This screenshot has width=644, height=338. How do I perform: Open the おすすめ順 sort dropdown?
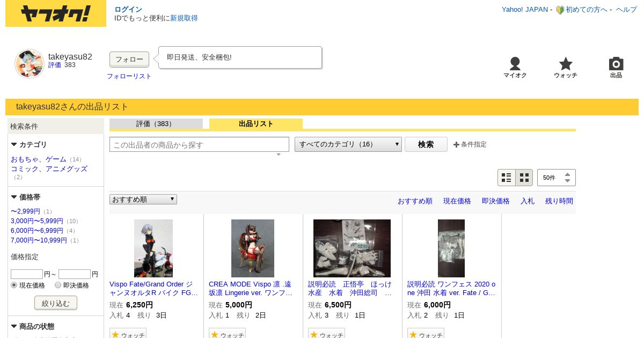pos(143,199)
